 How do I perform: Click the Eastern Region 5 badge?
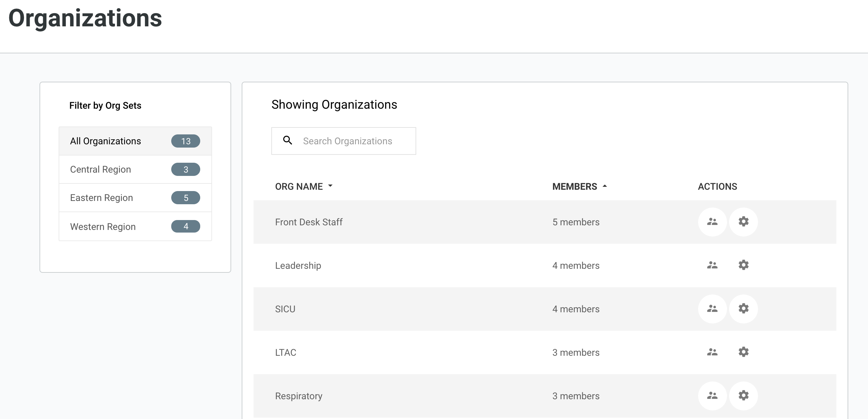186,198
